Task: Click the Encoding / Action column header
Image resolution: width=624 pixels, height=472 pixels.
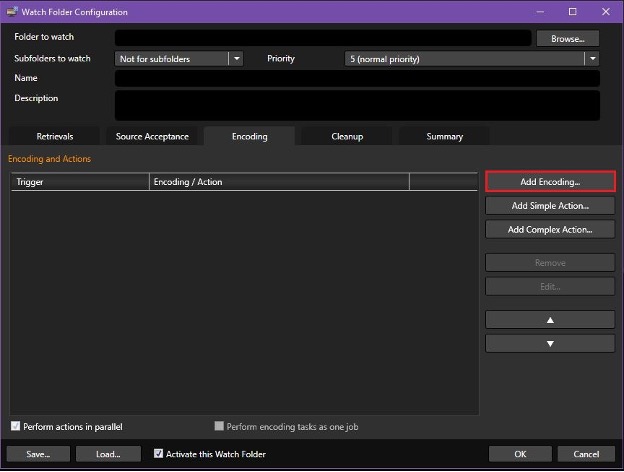Action: click(x=279, y=182)
